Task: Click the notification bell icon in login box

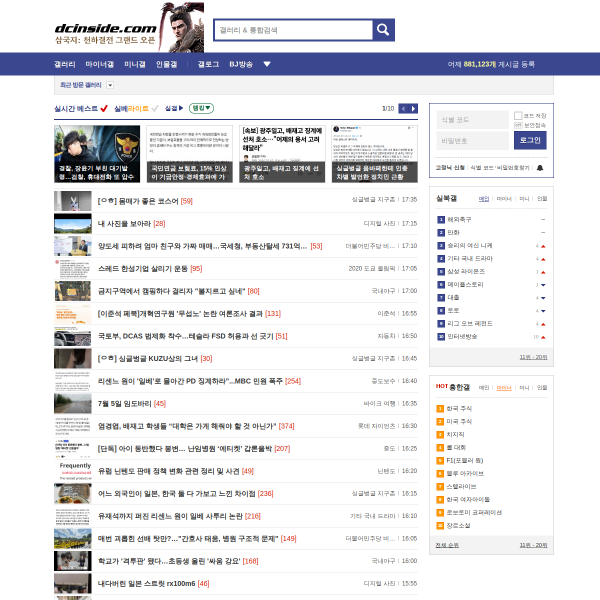Action: pyautogui.click(x=540, y=168)
